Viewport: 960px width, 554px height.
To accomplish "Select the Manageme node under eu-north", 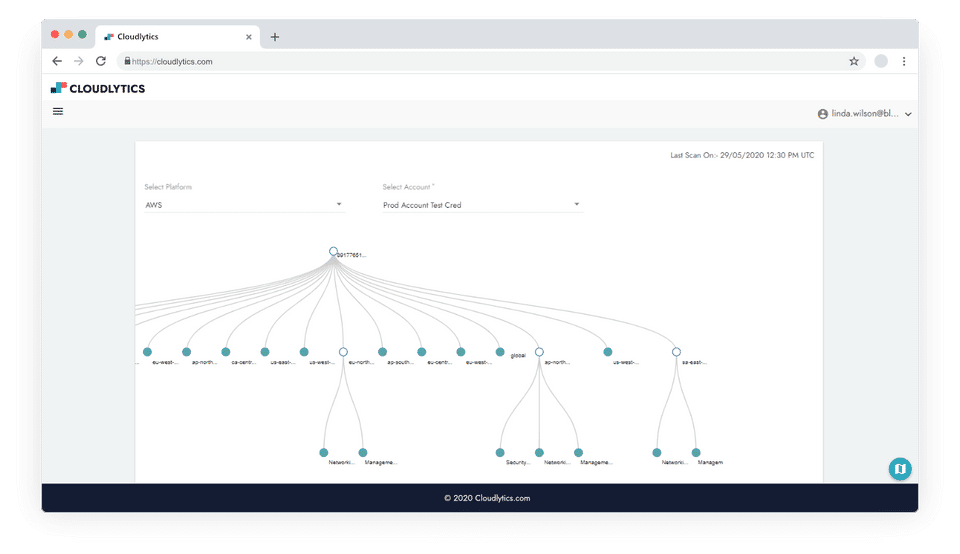I will (x=363, y=453).
